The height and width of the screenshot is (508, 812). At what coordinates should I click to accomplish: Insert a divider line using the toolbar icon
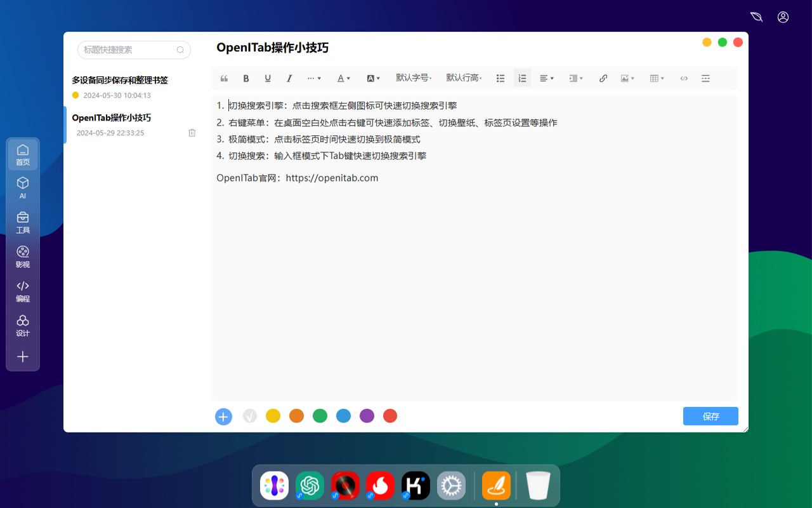click(705, 78)
